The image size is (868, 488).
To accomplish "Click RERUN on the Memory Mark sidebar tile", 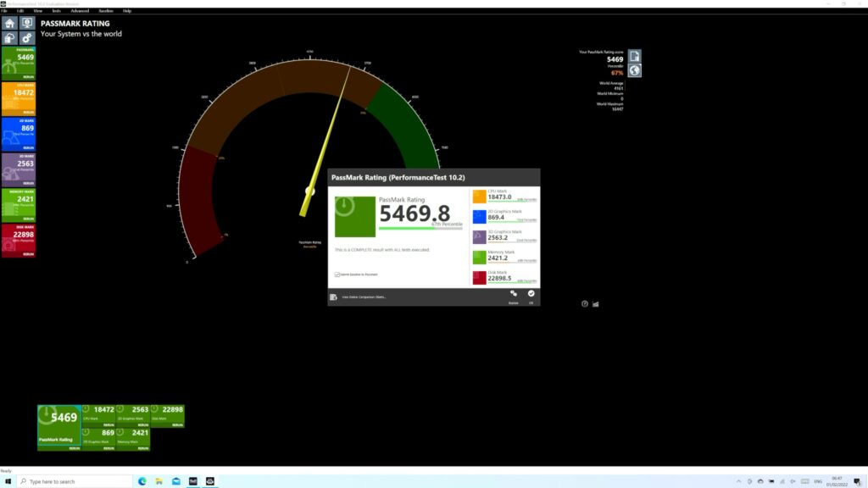I will pos(28,219).
